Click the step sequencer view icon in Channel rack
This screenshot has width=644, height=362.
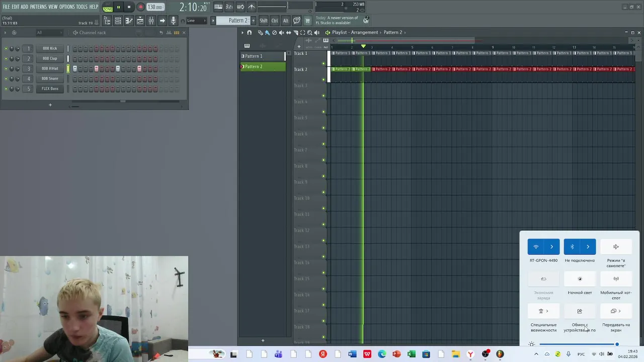(177, 33)
